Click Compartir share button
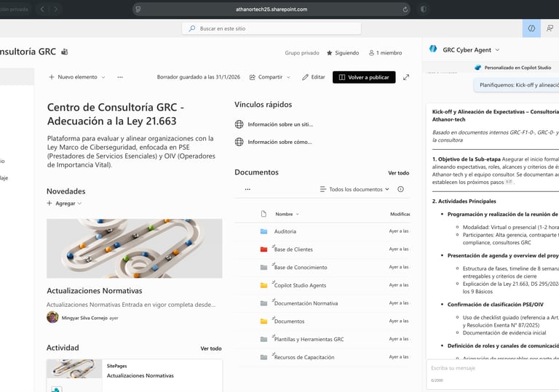559x392 pixels. coord(266,77)
